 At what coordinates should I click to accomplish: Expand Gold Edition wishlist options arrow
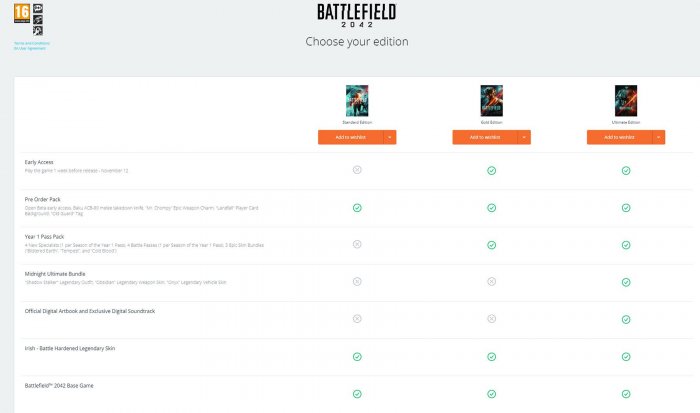coord(524,137)
